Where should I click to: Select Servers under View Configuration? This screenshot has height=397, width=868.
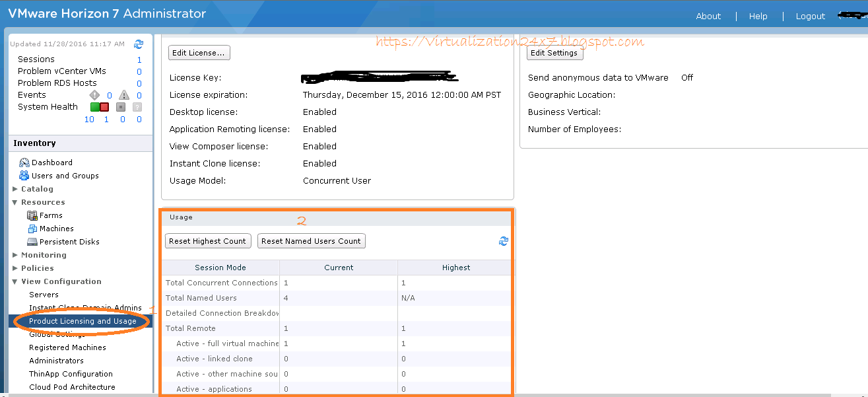[x=44, y=295]
